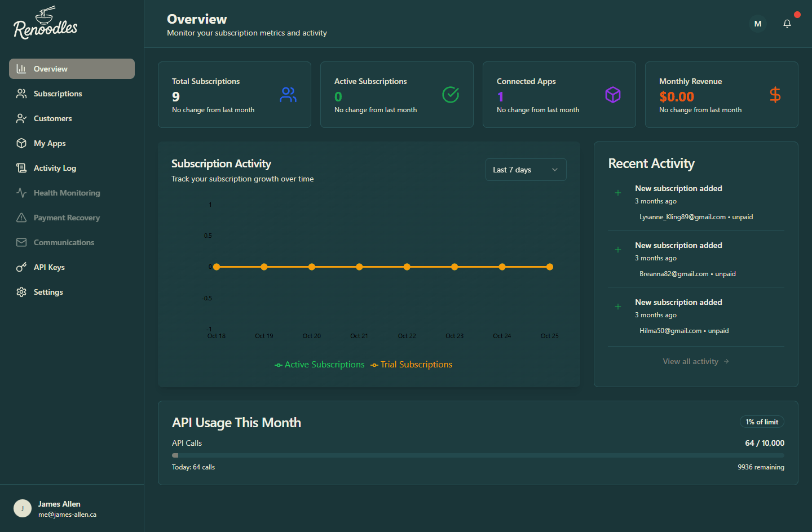Image resolution: width=812 pixels, height=532 pixels.
Task: Click the API Calls usage progress bar
Action: [478, 455]
